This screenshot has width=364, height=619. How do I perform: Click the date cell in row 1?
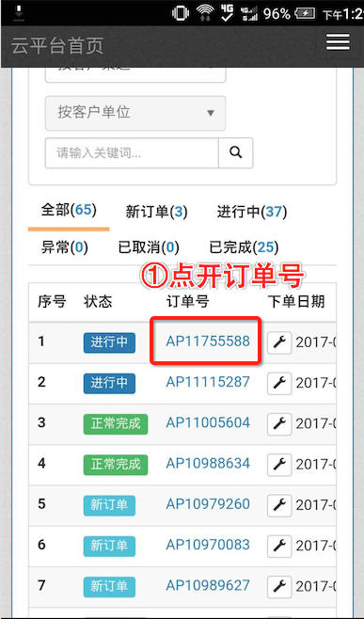(316, 342)
